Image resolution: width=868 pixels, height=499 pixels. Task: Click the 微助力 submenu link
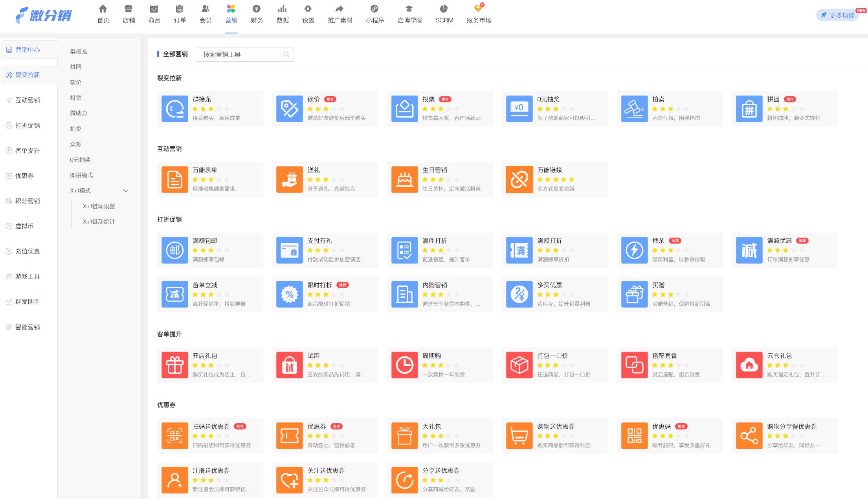pyautogui.click(x=79, y=113)
